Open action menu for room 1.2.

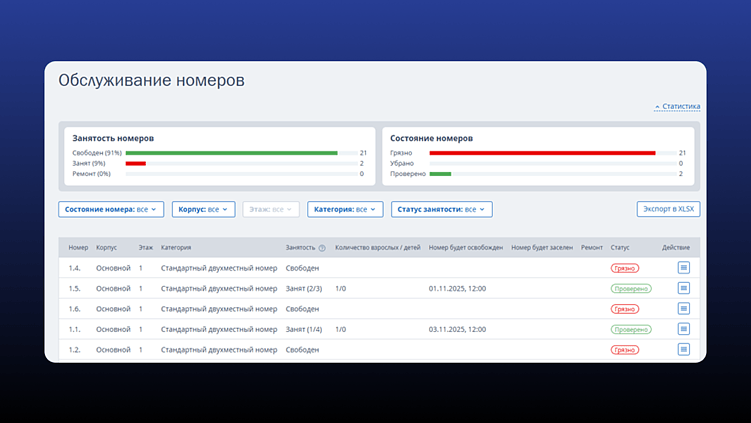(683, 350)
